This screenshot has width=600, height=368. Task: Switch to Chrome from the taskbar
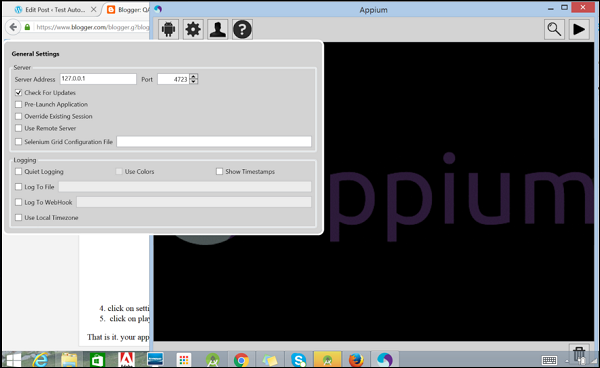pyautogui.click(x=241, y=360)
